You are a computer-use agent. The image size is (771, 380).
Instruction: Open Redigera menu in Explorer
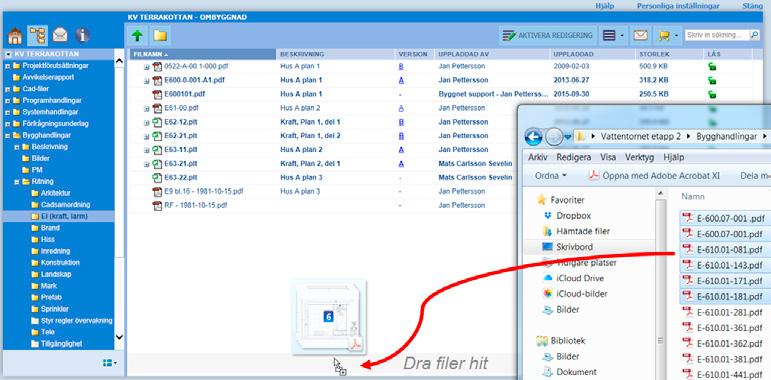pos(574,157)
